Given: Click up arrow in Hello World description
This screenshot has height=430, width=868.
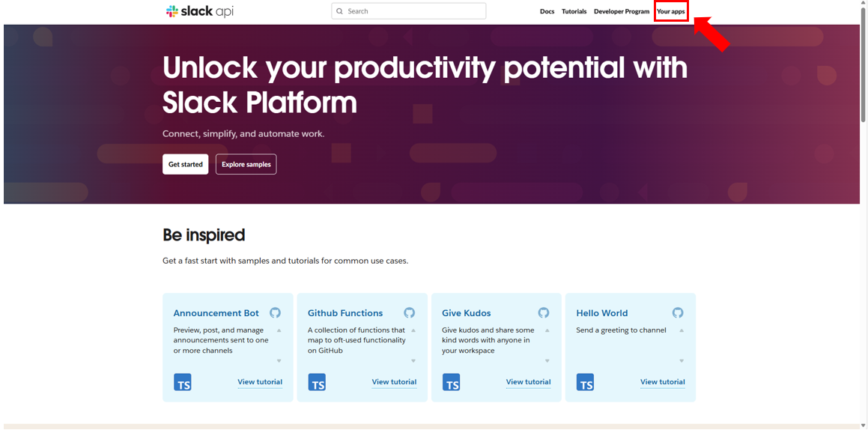Looking at the screenshot, I should [682, 330].
